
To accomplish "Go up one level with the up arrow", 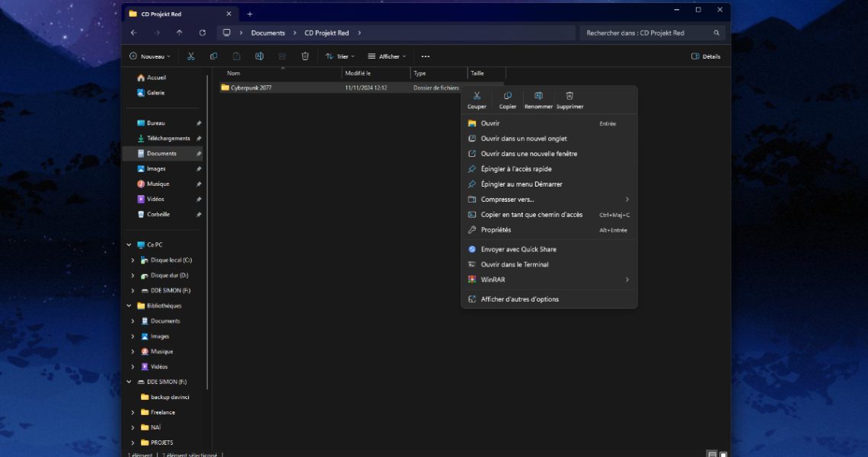I will [x=180, y=33].
